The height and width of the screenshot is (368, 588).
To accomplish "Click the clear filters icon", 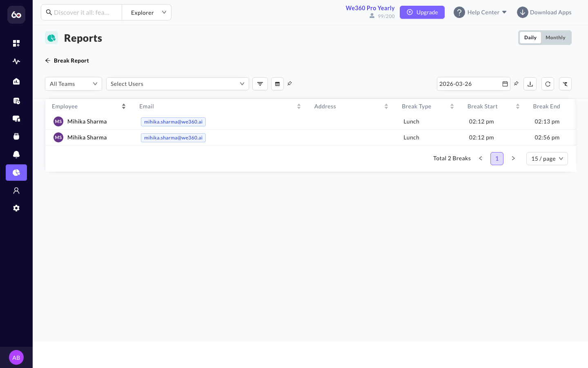I will (565, 84).
